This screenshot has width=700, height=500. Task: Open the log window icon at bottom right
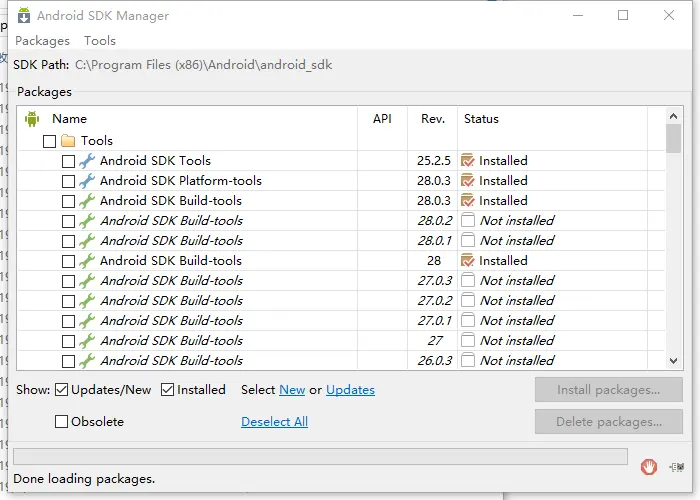677,467
